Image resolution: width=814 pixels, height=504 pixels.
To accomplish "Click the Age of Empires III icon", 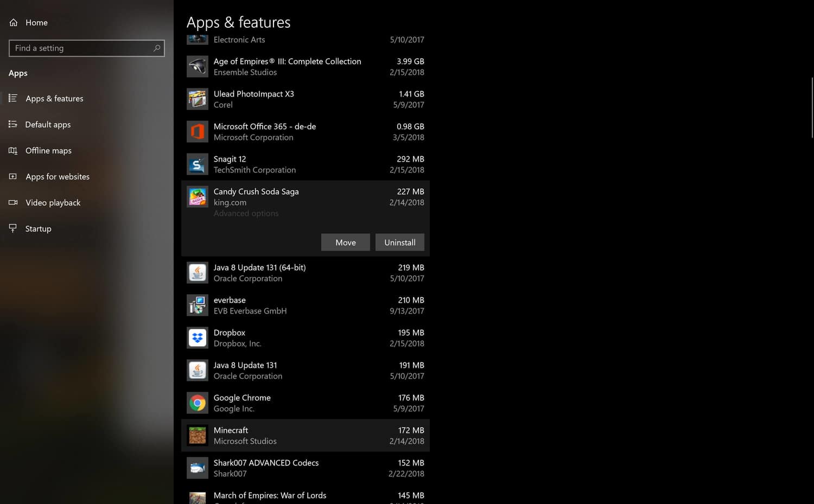I will pyautogui.click(x=197, y=66).
